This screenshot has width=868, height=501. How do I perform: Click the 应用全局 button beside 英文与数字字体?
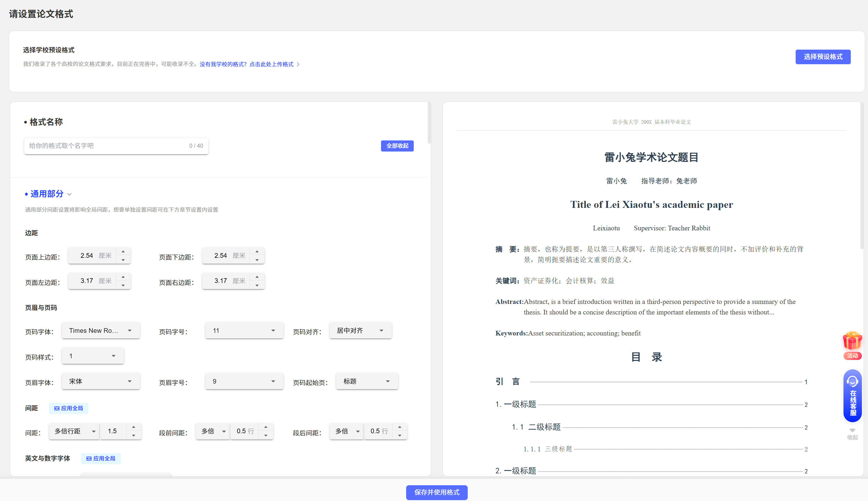tap(101, 458)
